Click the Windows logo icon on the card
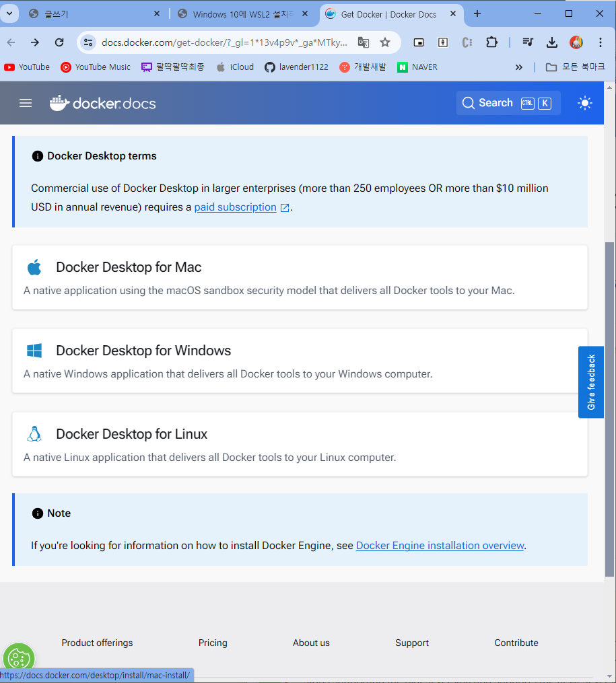This screenshot has width=616, height=683. coord(34,351)
